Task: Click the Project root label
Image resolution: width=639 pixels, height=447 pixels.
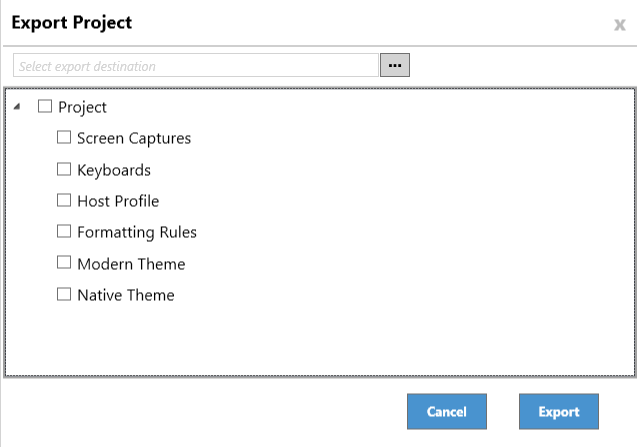Action: tap(82, 108)
